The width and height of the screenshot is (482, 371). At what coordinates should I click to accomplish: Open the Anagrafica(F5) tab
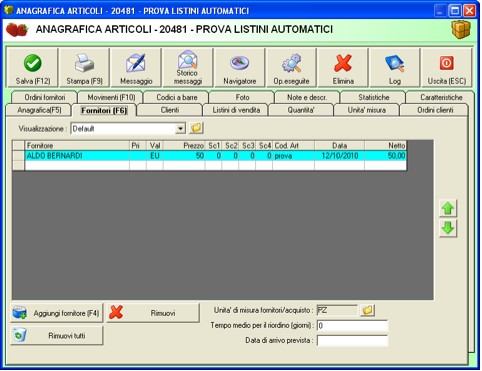pyautogui.click(x=39, y=110)
